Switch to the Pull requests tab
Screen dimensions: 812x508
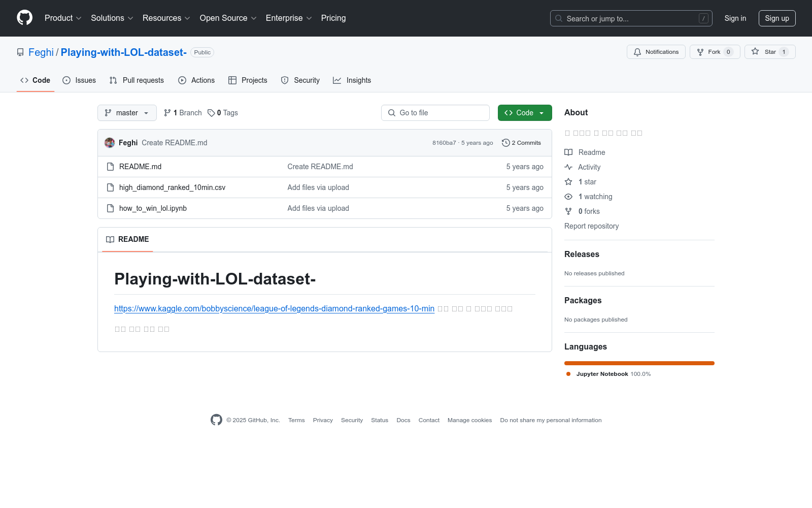pyautogui.click(x=137, y=80)
